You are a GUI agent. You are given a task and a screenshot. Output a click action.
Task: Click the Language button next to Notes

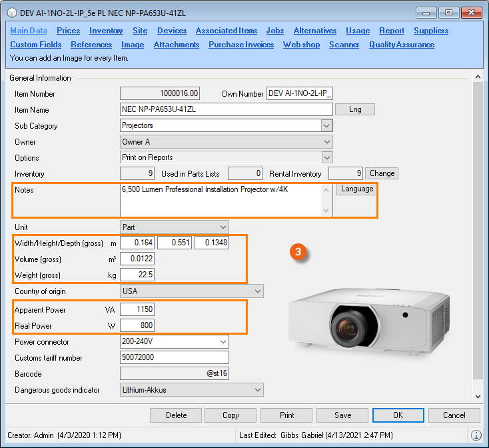(356, 189)
